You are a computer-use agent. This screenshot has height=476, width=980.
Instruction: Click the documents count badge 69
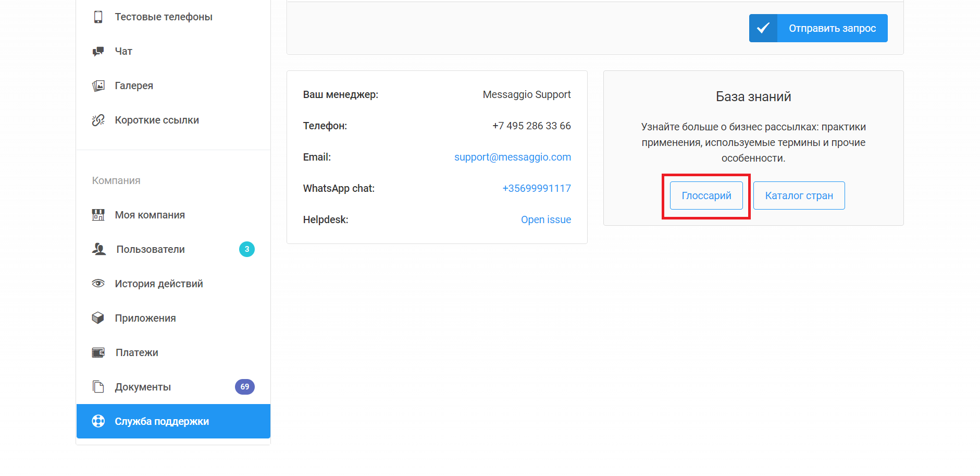(x=245, y=387)
